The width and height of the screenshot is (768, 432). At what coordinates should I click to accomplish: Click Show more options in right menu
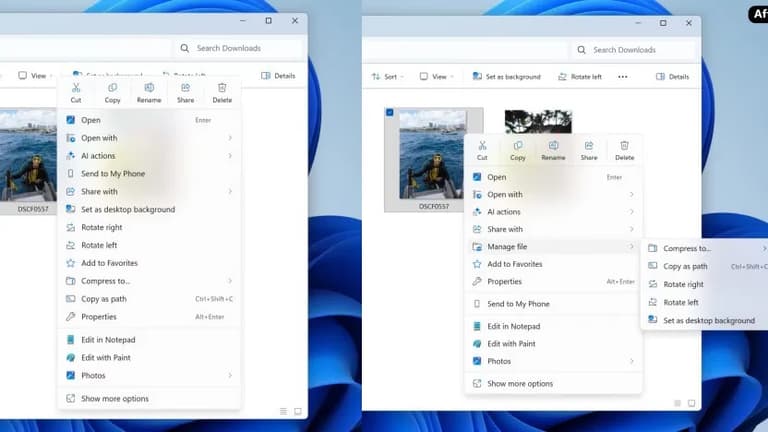[553, 384]
